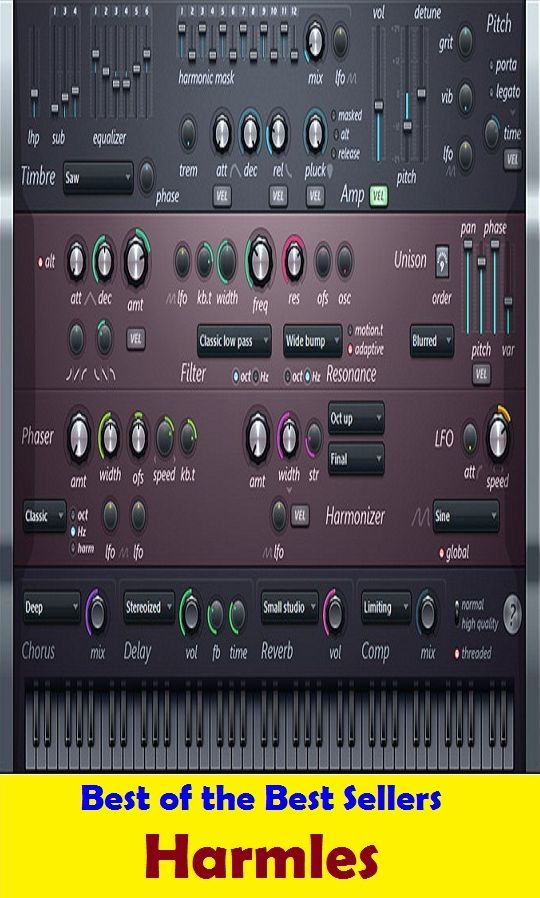Click the question mark help icon
The width and height of the screenshot is (540, 898).
[513, 614]
